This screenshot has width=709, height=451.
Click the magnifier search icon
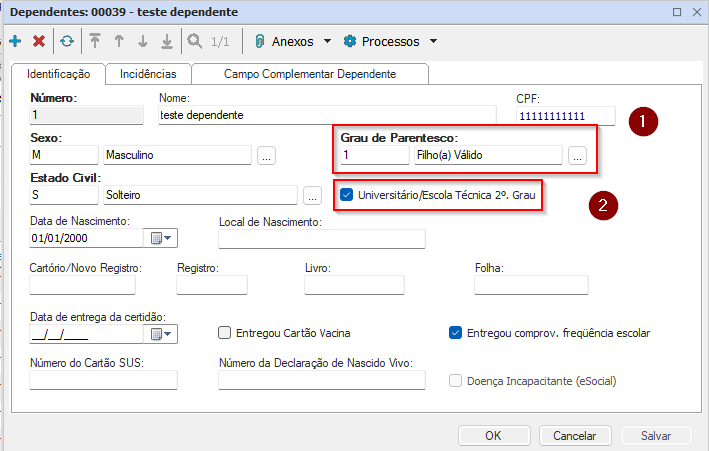click(x=194, y=42)
